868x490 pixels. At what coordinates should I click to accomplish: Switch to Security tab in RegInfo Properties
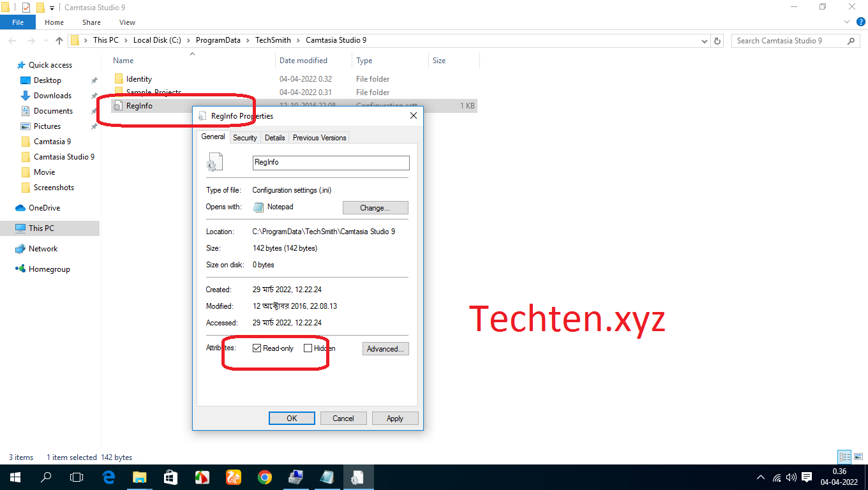click(244, 138)
